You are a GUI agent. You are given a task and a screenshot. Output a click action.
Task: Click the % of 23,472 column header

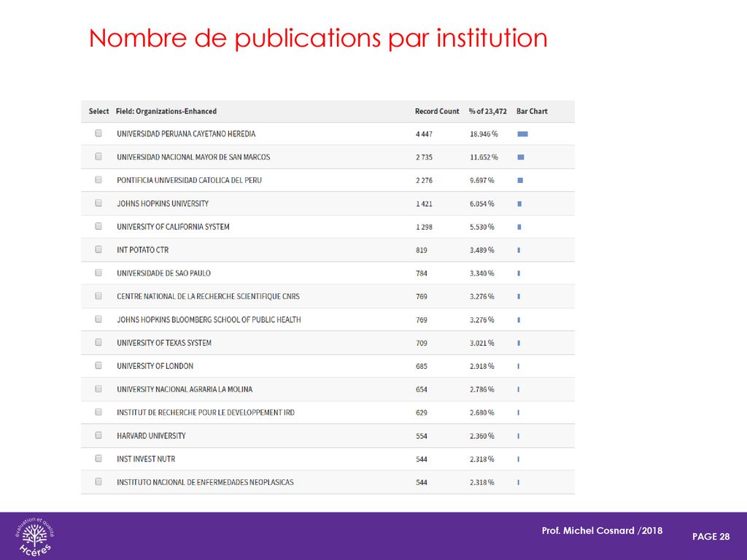point(487,111)
